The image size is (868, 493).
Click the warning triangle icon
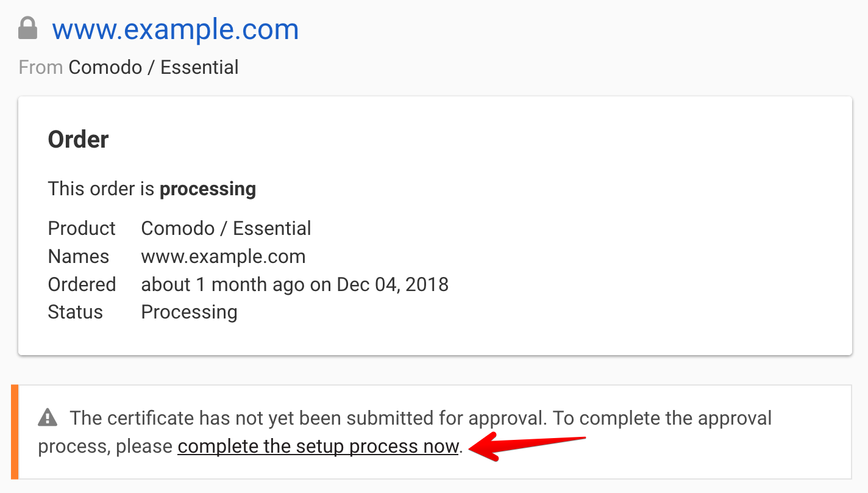(48, 418)
